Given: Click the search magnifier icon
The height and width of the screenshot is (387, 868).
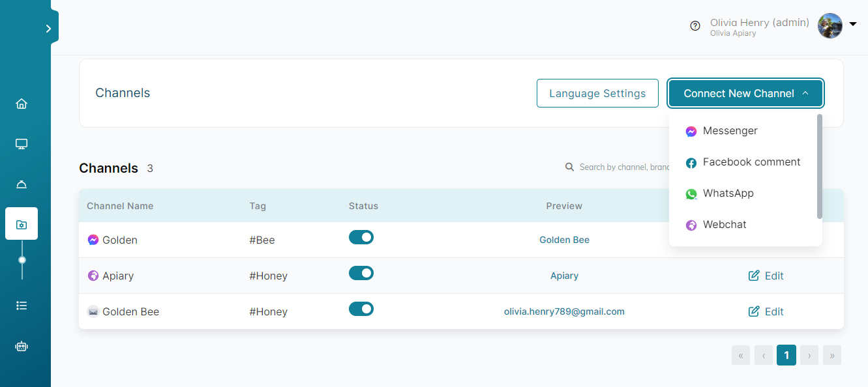Looking at the screenshot, I should 569,167.
